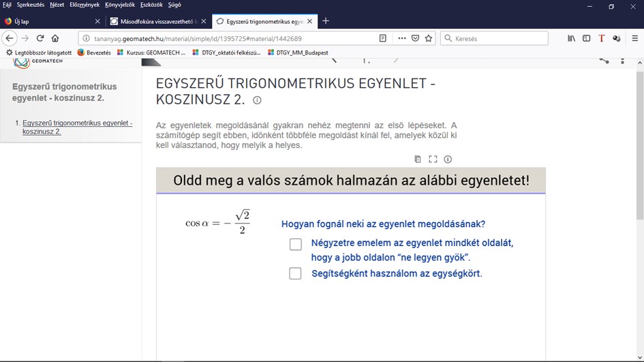
Task: Minimize the Firefox window
Action: coord(589,6)
